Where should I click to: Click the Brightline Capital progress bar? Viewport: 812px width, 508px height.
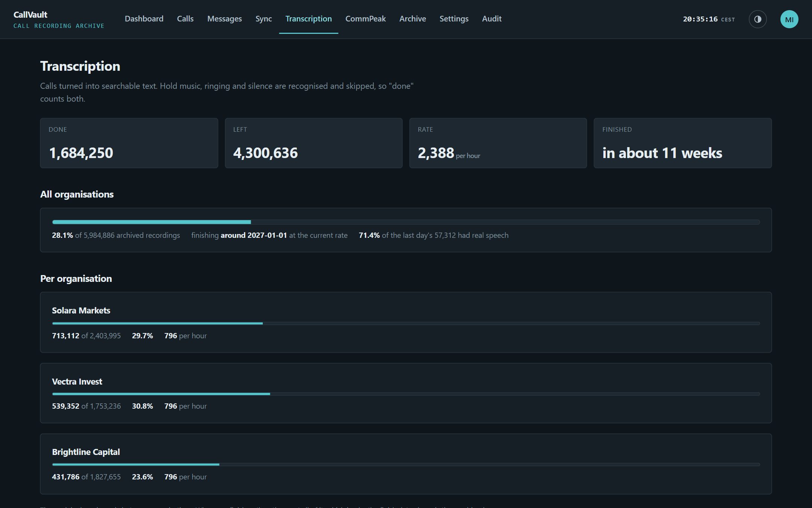[406, 464]
